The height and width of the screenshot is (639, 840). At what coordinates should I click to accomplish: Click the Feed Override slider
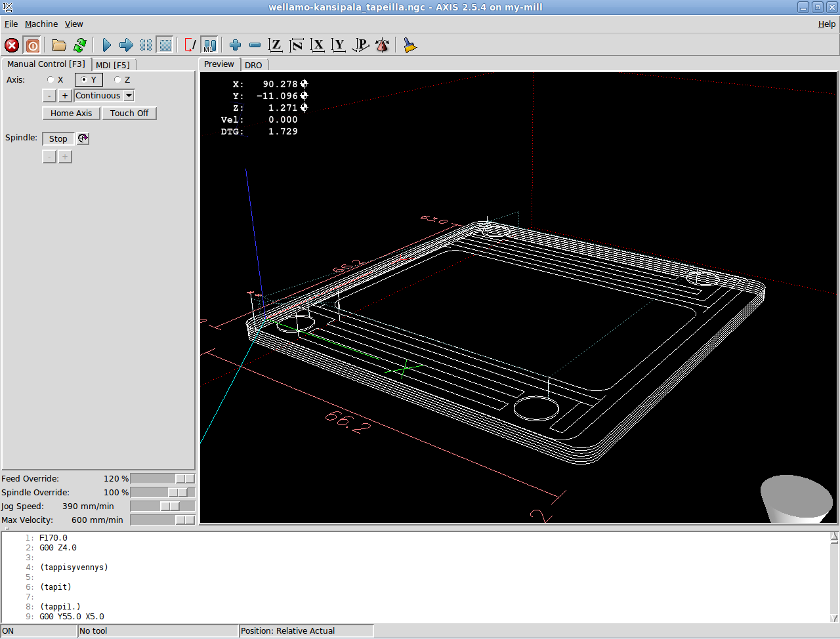(163, 479)
